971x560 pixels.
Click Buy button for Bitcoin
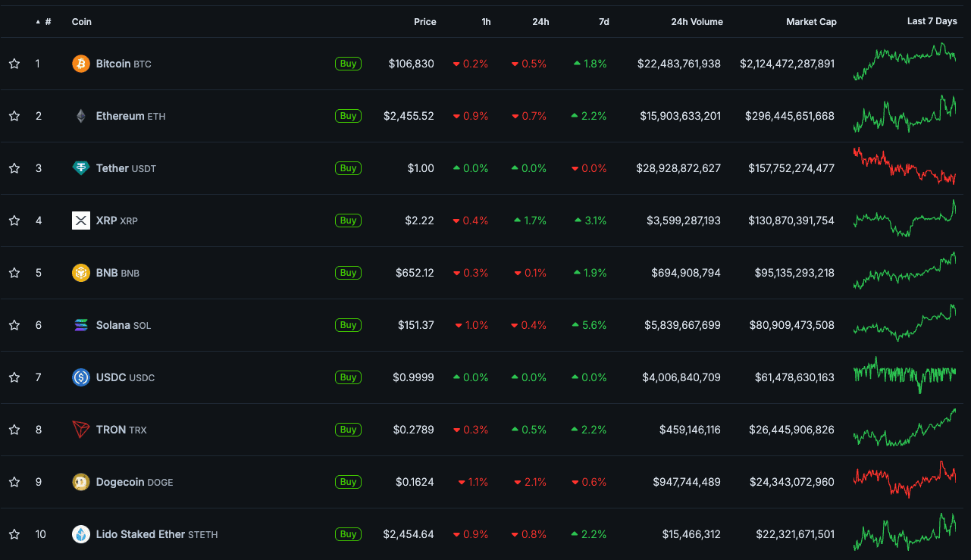349,64
